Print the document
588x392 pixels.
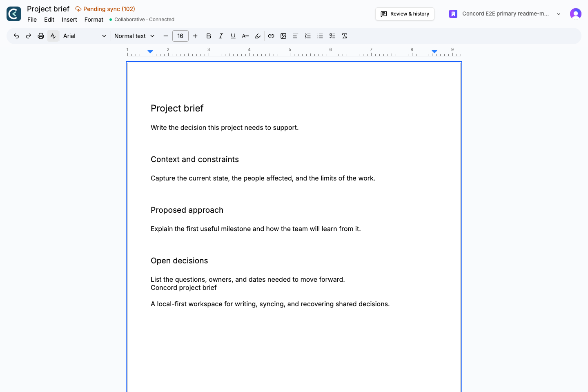41,36
